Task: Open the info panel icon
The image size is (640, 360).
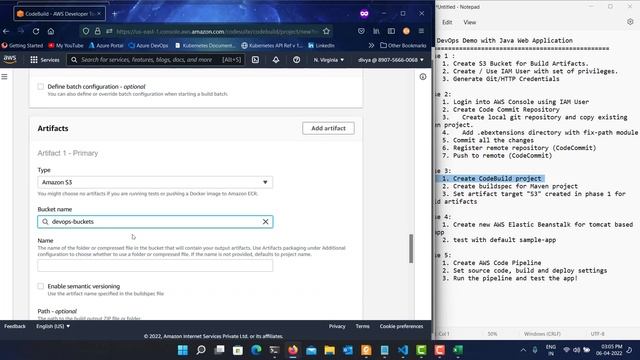Action: [x=423, y=77]
